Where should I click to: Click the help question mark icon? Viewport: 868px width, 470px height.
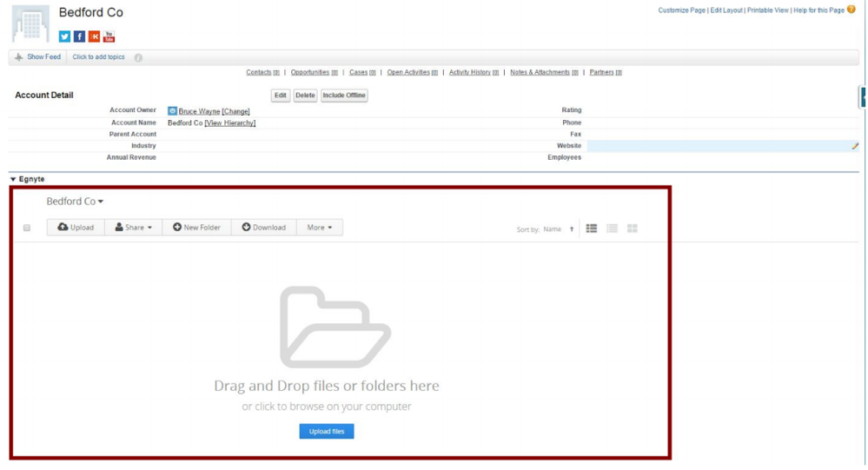click(x=851, y=10)
